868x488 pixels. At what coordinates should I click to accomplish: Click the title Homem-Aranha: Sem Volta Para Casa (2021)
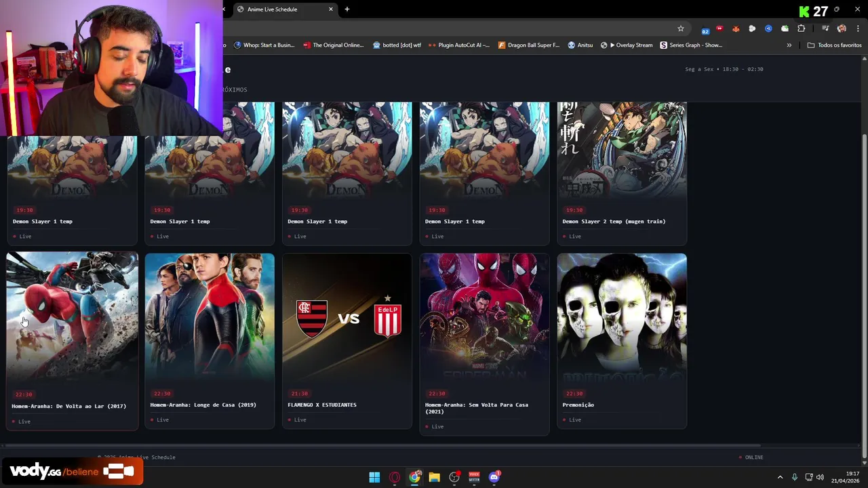477,407
